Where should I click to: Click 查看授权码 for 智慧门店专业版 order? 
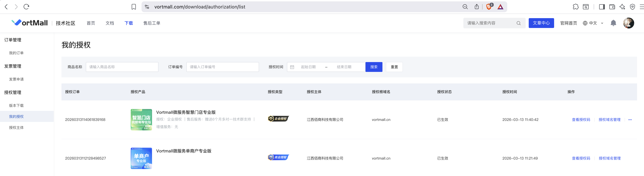click(x=581, y=120)
